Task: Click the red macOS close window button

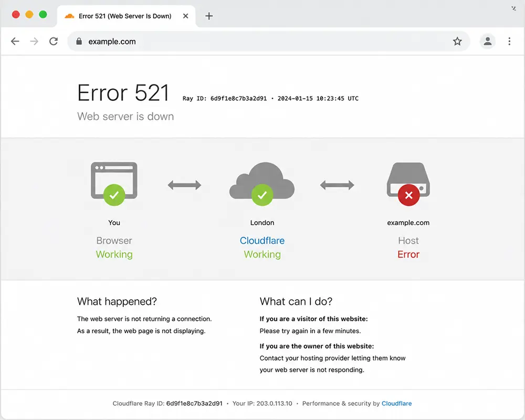Action: pos(16,14)
